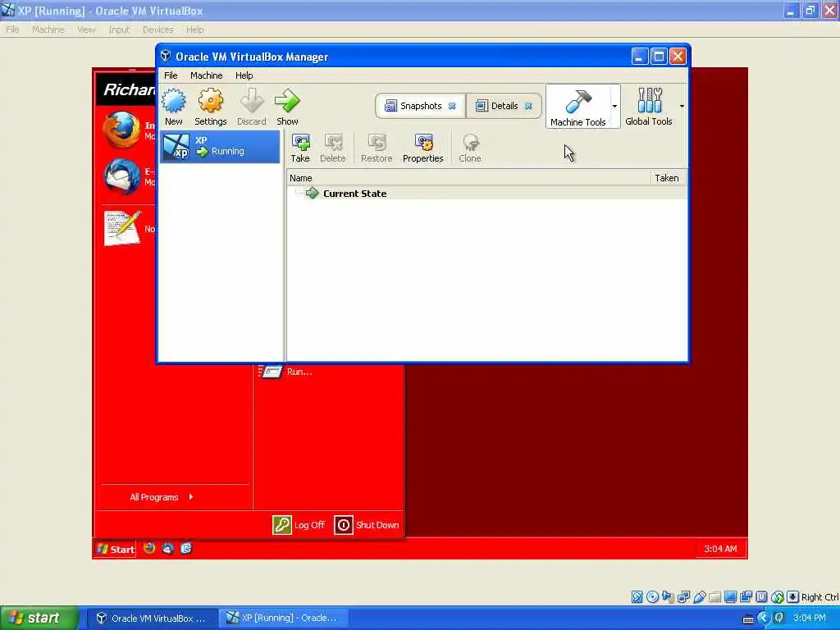The height and width of the screenshot is (630, 840).
Task: Click Firefox quick launch icon in guest taskbar
Action: [149, 549]
